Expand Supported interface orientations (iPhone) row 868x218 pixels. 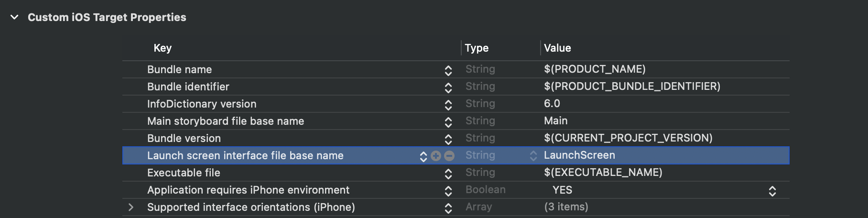tap(131, 207)
